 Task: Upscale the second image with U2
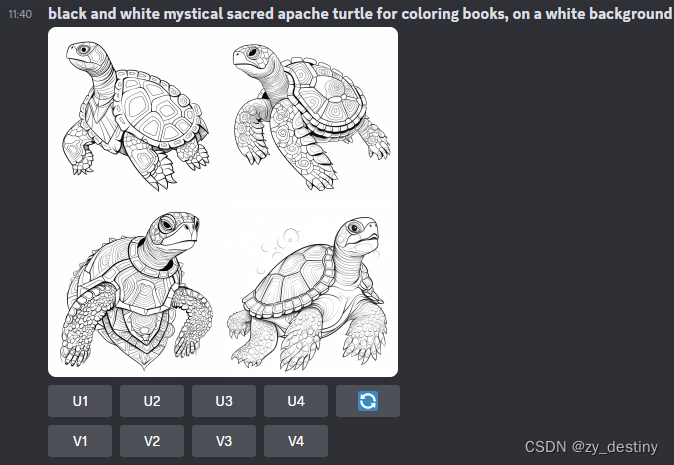click(152, 401)
